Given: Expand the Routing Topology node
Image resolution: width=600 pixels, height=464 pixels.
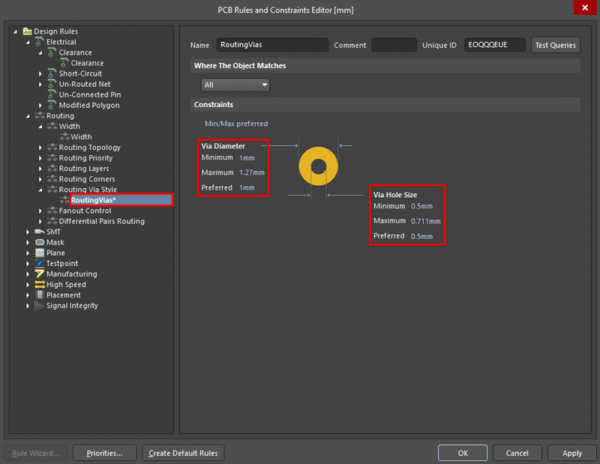Looking at the screenshot, I should [40, 148].
